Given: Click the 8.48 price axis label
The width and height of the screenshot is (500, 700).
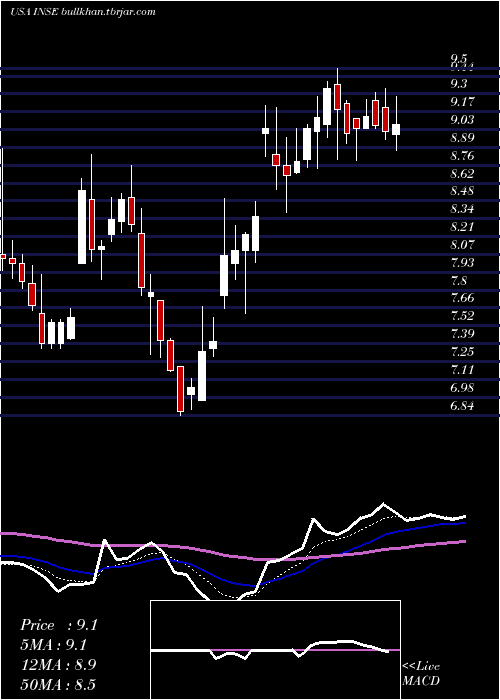Looking at the screenshot, I should click(x=462, y=191).
